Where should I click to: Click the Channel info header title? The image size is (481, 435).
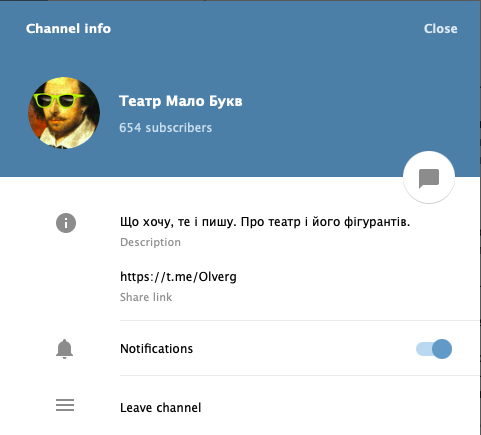point(68,29)
